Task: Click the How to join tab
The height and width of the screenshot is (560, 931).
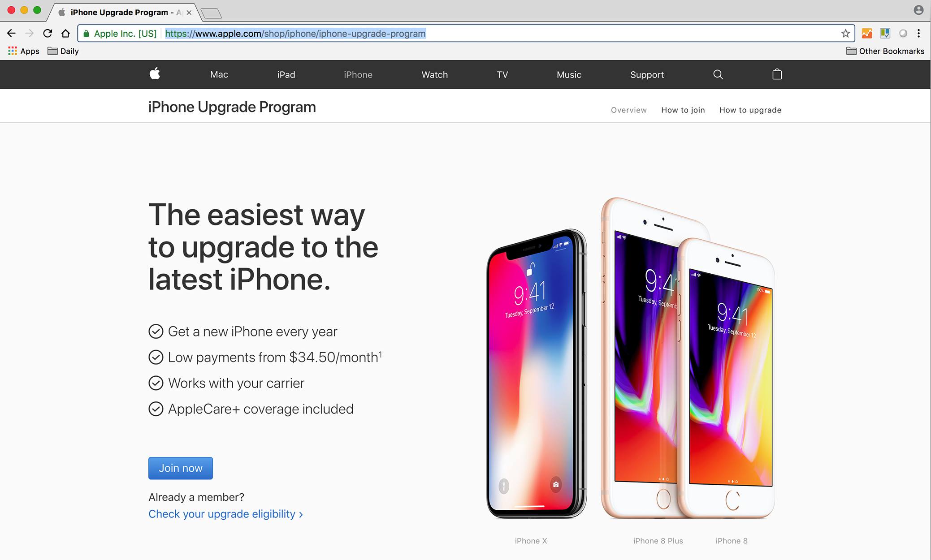Action: tap(684, 110)
